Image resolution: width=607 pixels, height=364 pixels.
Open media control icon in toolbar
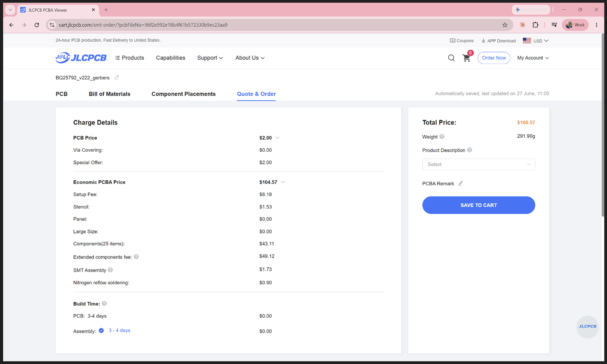point(554,25)
